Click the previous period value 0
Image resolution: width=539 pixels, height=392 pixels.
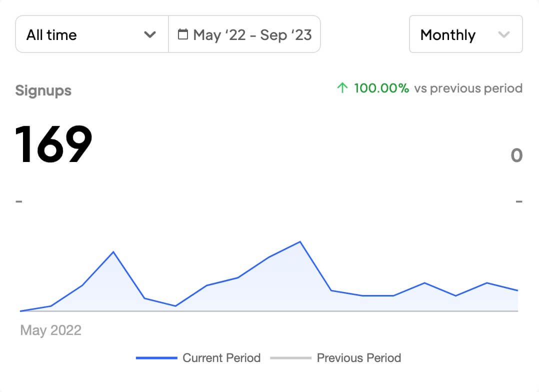[516, 155]
